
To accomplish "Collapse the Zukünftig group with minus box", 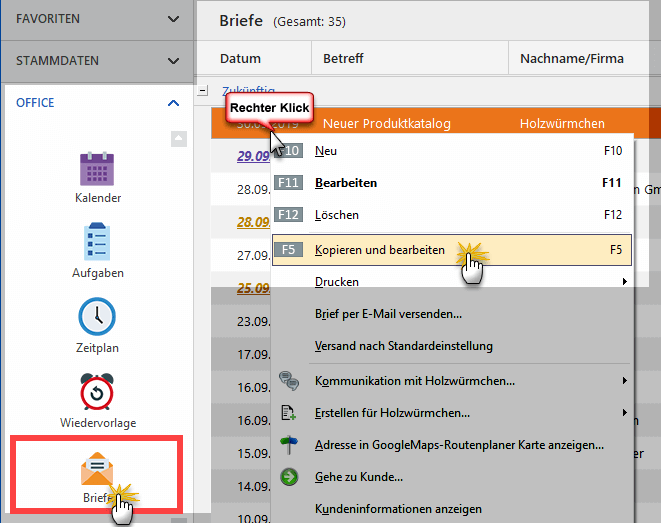I will pos(202,90).
